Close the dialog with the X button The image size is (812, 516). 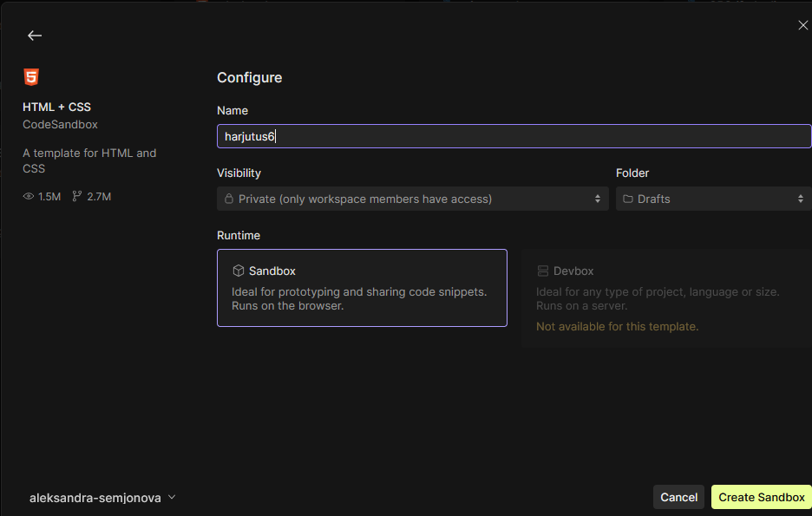pos(802,25)
